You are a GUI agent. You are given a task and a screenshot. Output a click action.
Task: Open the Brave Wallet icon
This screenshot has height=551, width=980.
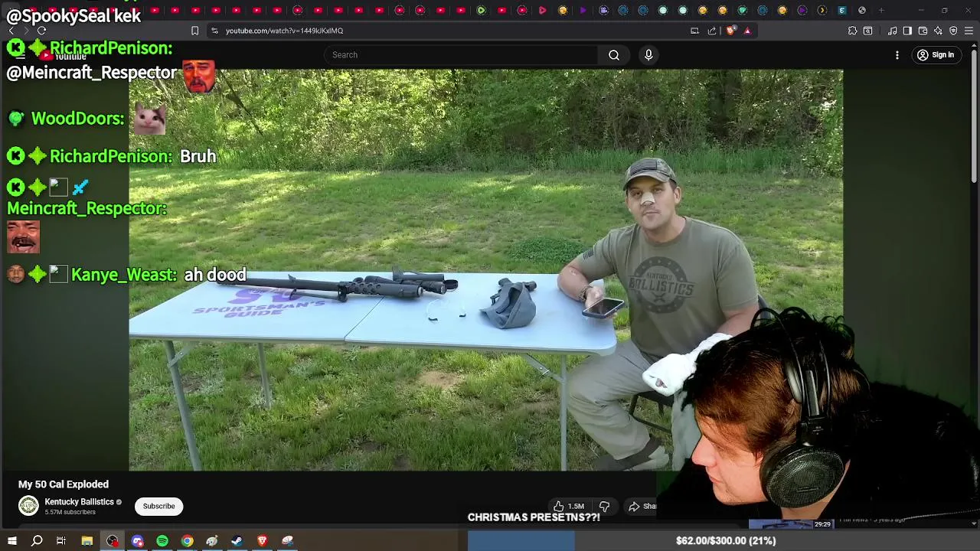click(923, 31)
